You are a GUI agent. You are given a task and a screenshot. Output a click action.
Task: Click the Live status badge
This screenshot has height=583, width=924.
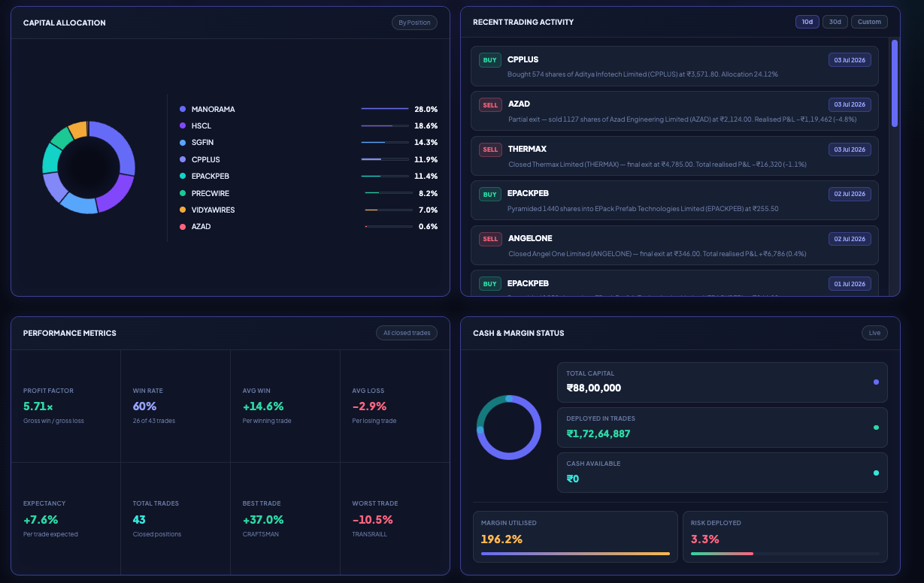click(874, 333)
